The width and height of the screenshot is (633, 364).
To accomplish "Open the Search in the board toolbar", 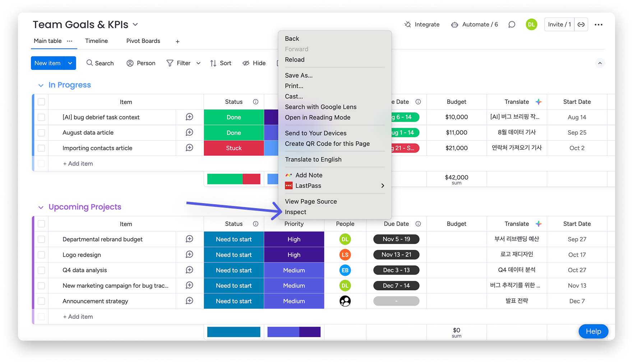I will pyautogui.click(x=100, y=63).
